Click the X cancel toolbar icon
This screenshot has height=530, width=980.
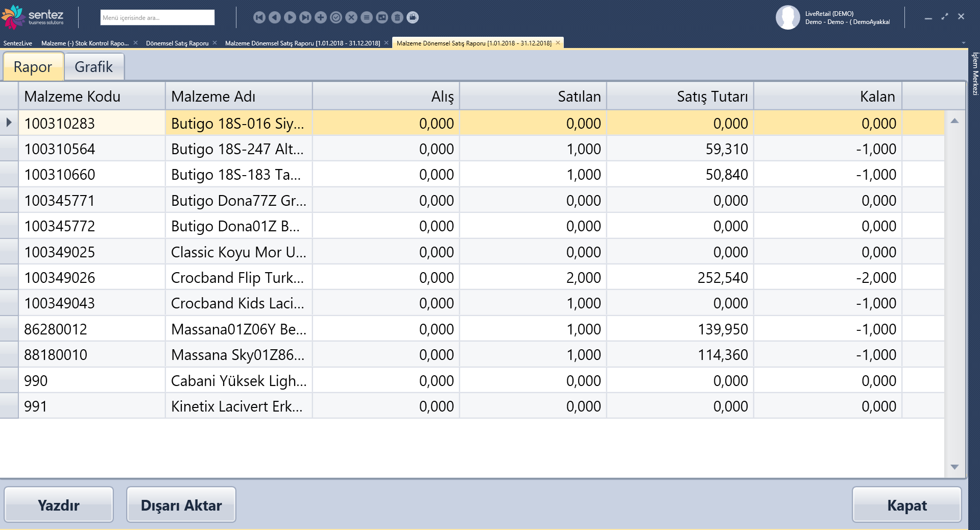351,18
